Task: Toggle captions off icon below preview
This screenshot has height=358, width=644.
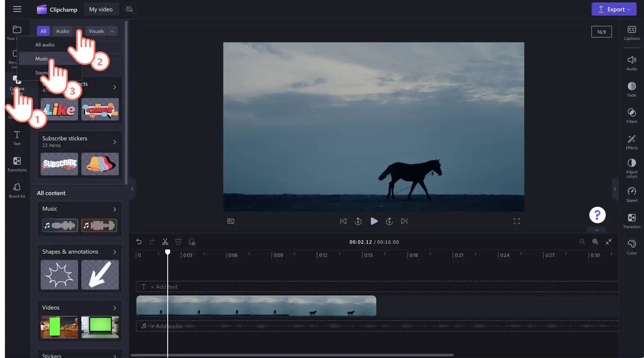Action: (231, 221)
